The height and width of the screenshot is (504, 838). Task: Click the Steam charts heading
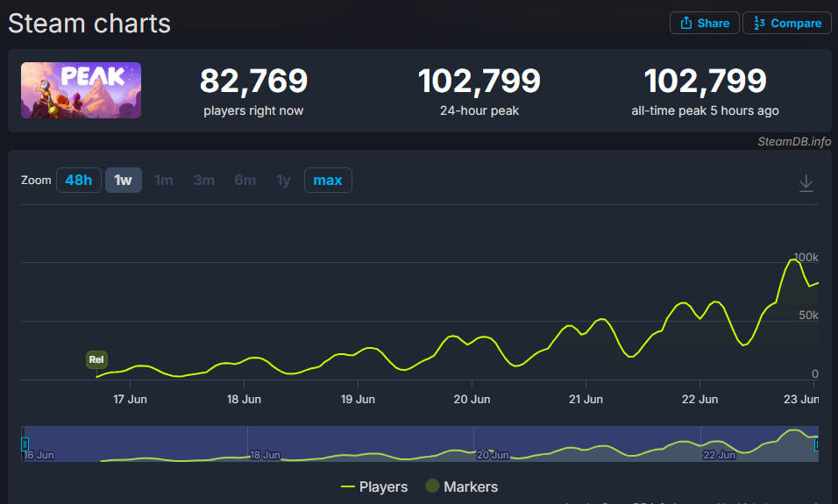pyautogui.click(x=89, y=24)
